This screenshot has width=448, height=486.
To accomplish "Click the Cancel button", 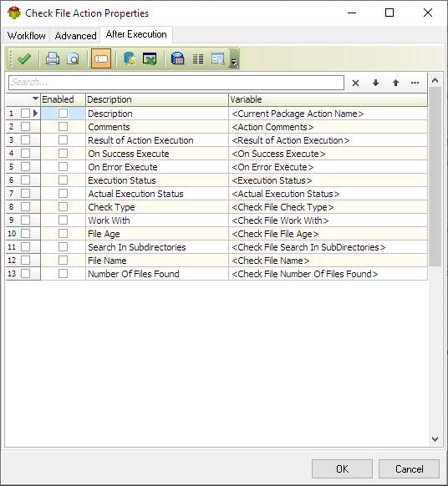I will tap(409, 468).
